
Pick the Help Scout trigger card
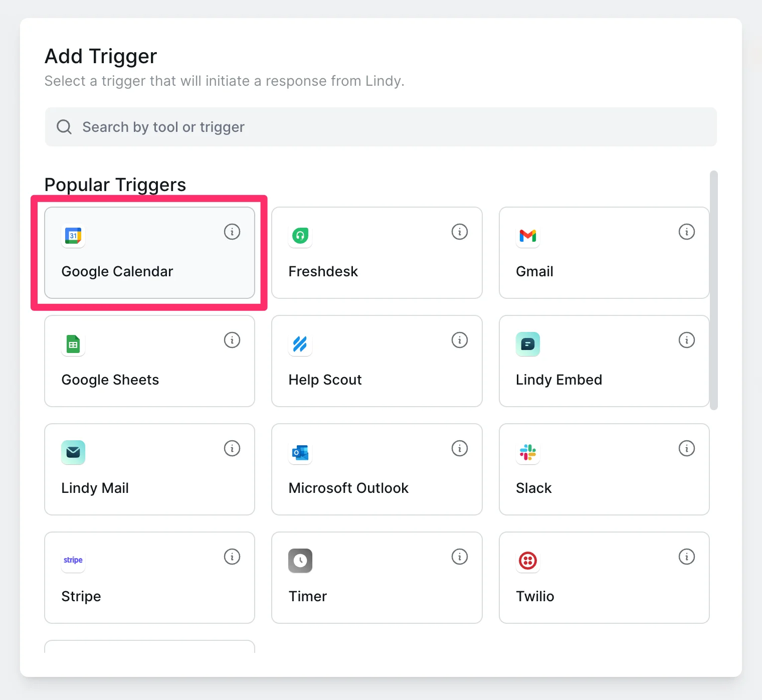click(x=377, y=361)
